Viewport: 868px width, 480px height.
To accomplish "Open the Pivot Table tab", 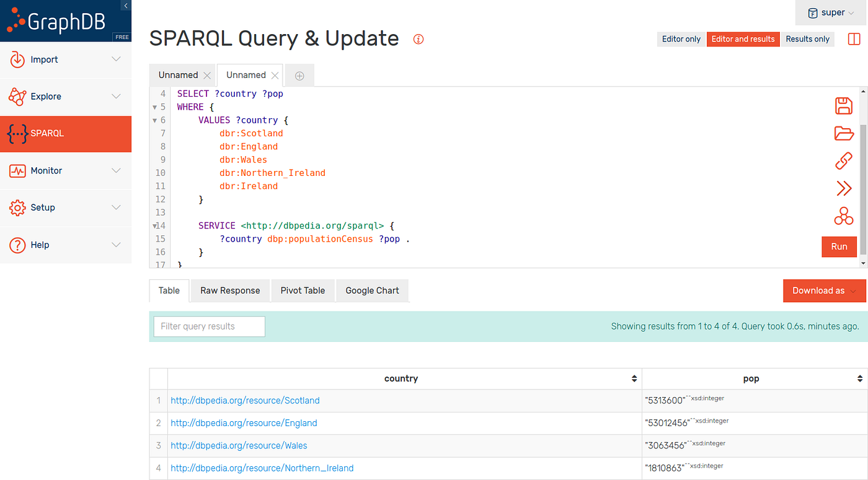I will pyautogui.click(x=303, y=290).
